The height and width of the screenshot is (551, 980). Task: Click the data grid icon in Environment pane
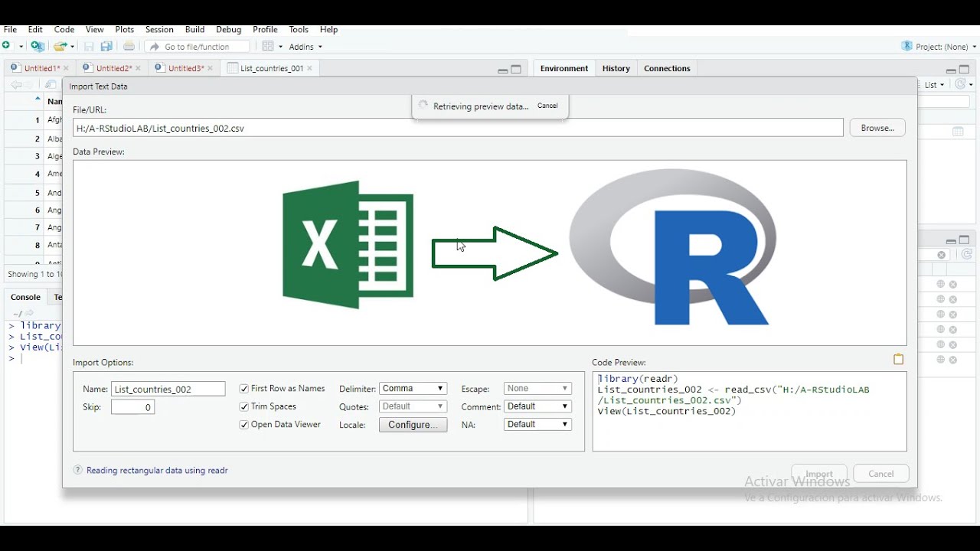tap(958, 132)
